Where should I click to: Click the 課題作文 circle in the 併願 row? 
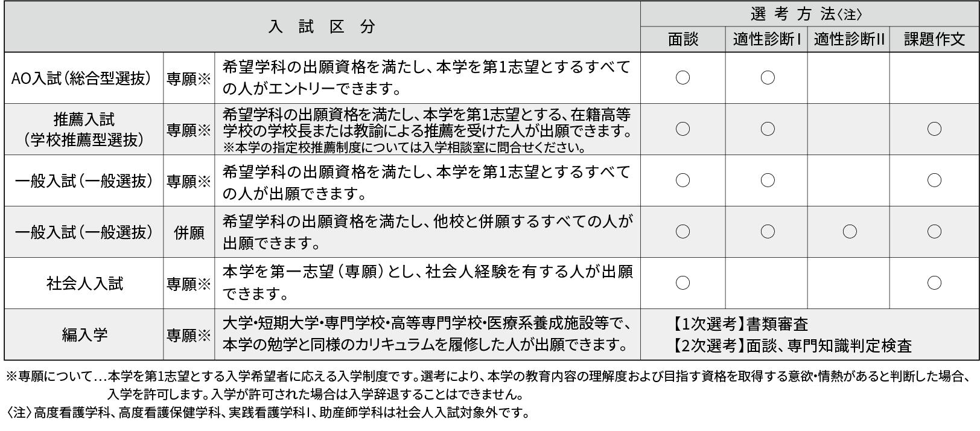tap(934, 231)
